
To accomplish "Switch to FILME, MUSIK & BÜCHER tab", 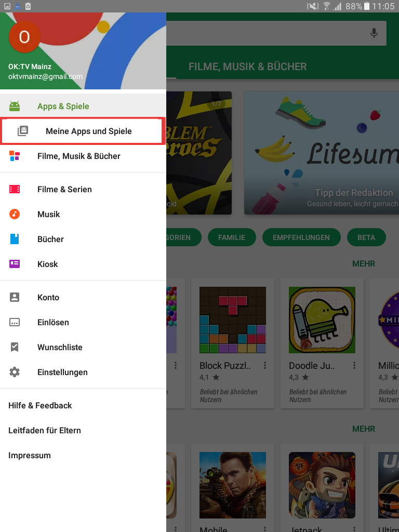I will click(x=248, y=66).
